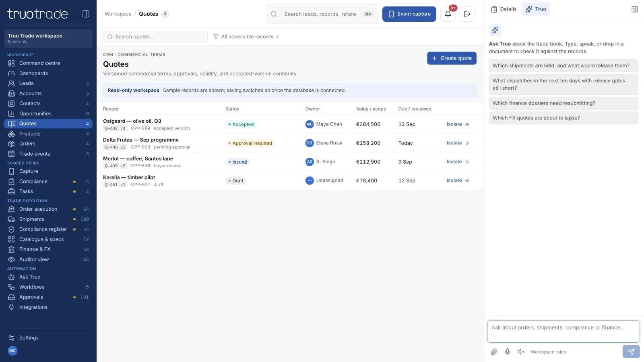The width and height of the screenshot is (644, 362).
Task: Focus the Search quotes field
Action: click(155, 37)
